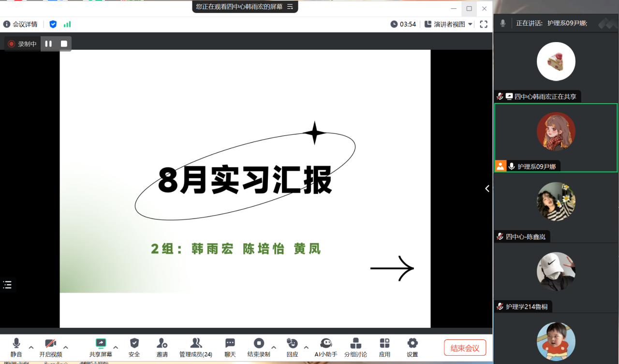Viewport: 619px width, 364px height.
Task: Expand share options arrow beside 共享屏幕
Action: point(116,347)
